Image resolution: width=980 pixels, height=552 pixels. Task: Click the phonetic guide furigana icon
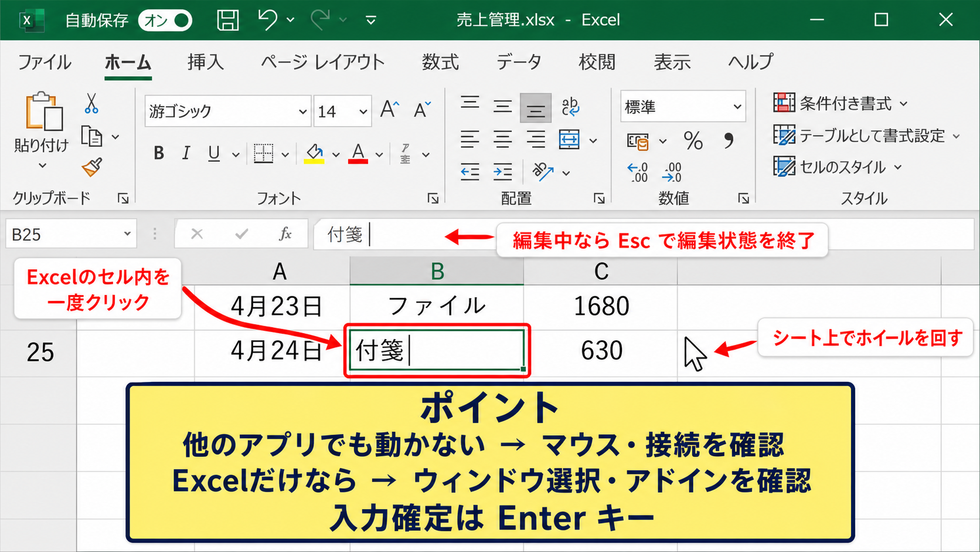pos(406,153)
